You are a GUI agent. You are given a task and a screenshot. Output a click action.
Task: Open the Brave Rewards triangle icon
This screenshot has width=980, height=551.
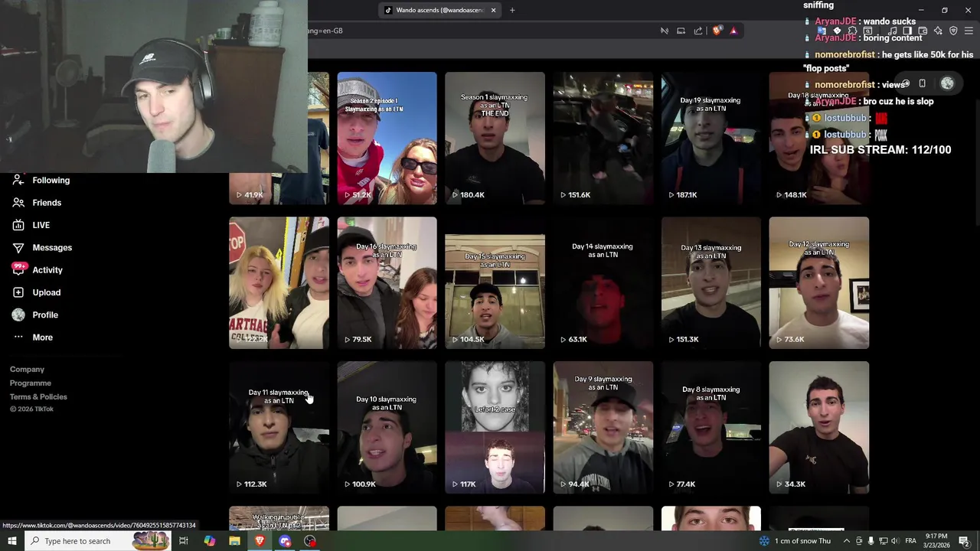coord(733,31)
